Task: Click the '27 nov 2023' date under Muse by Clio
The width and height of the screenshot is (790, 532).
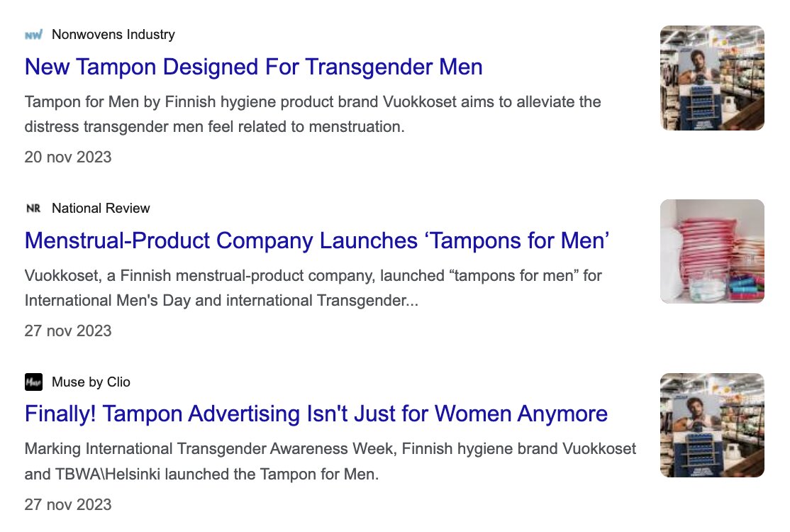Action: point(68,505)
